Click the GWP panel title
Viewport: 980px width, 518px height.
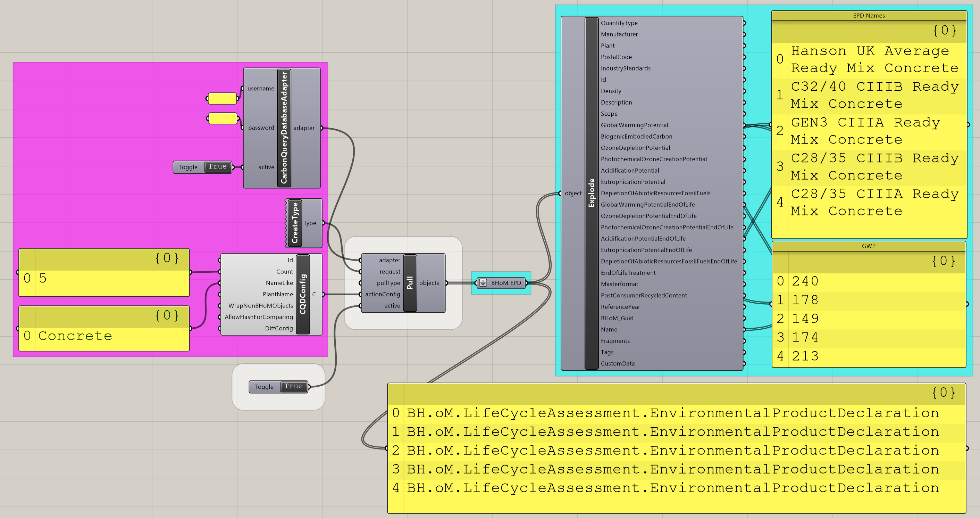click(869, 246)
